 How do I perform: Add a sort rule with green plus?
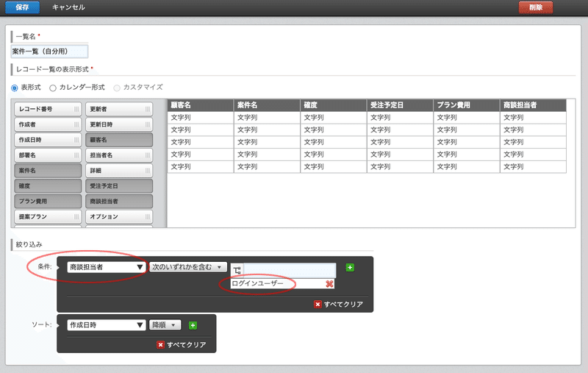click(193, 325)
